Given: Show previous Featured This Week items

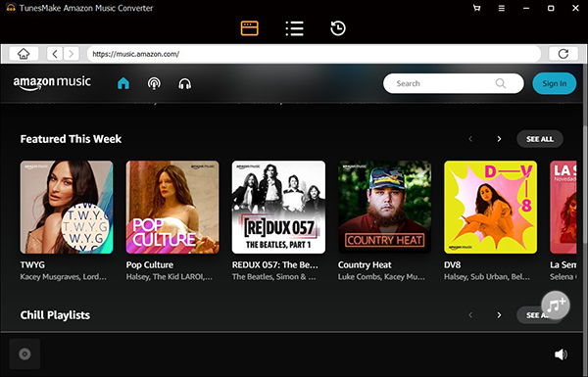Looking at the screenshot, I should (x=470, y=139).
